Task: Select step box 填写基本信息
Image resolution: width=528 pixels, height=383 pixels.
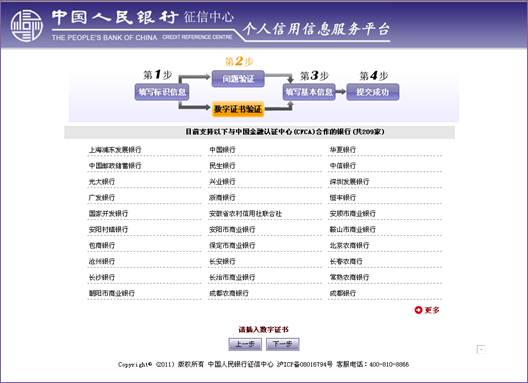Action: click(x=309, y=92)
